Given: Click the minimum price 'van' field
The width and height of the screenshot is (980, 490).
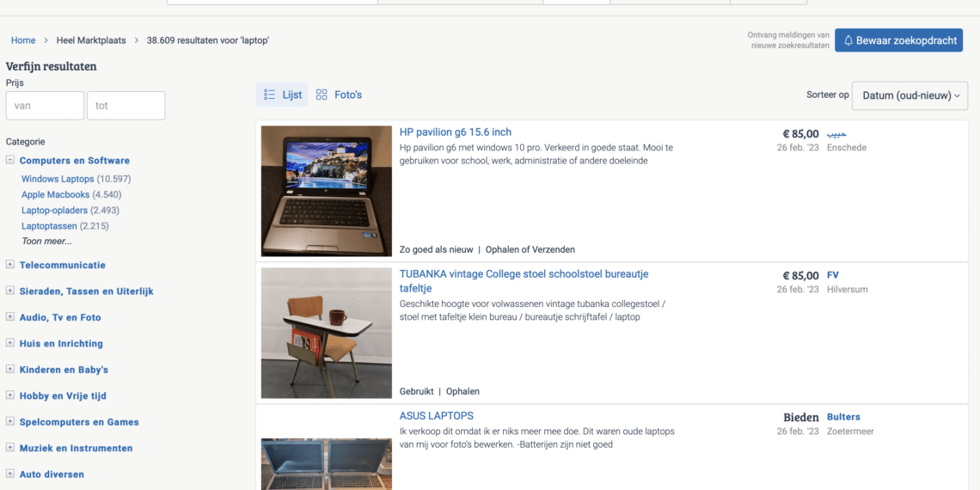Looking at the screenshot, I should 45,106.
